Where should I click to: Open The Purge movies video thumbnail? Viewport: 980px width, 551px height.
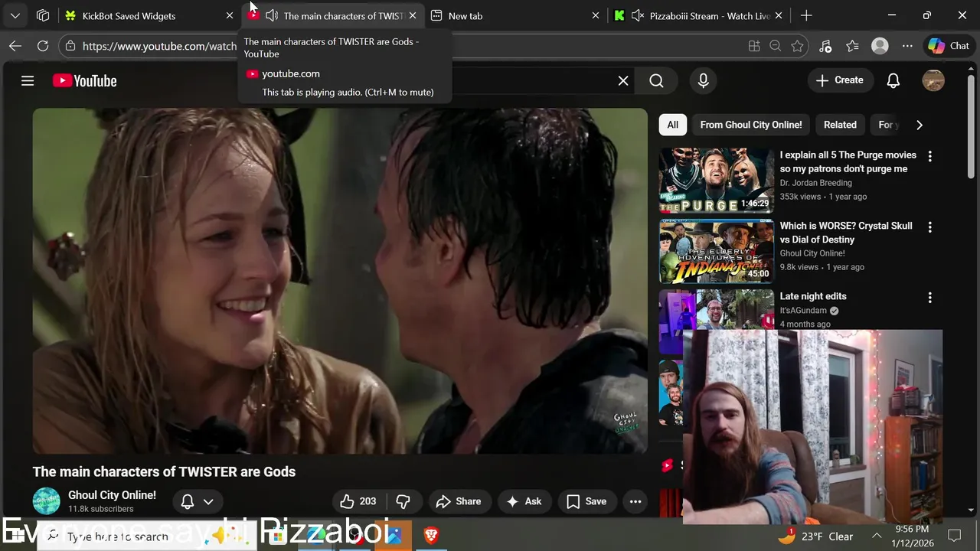point(717,180)
